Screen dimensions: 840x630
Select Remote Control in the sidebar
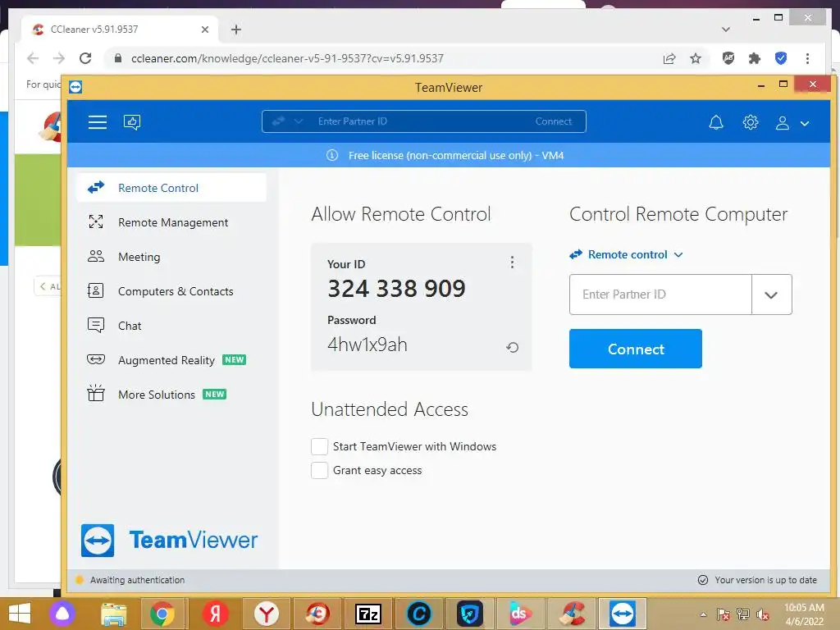tap(171, 188)
